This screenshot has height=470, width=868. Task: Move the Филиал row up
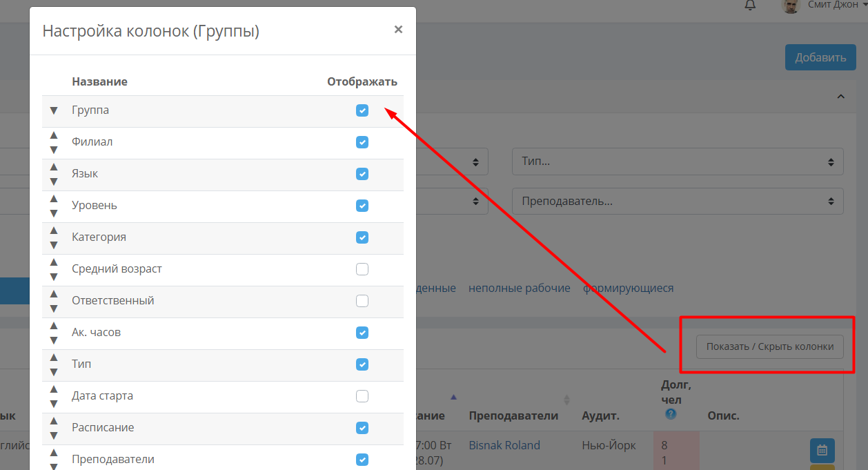[x=54, y=135]
